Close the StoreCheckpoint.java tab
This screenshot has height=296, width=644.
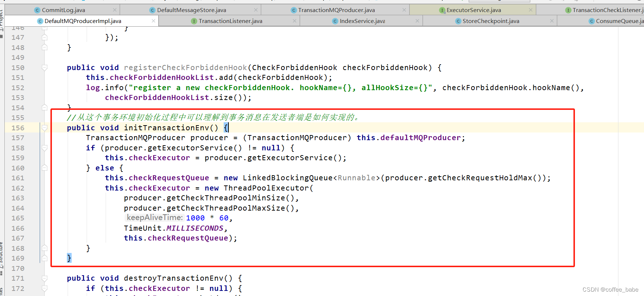552,21
